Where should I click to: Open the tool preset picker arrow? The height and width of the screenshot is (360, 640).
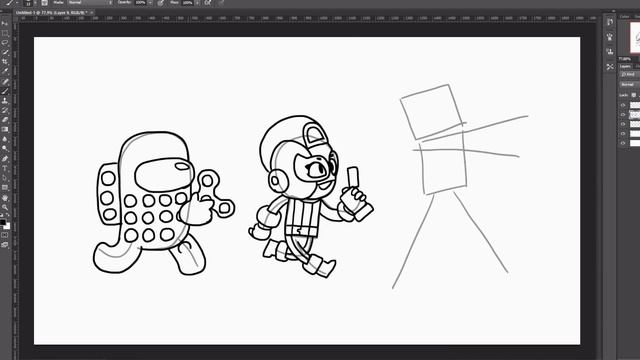(x=16, y=3)
